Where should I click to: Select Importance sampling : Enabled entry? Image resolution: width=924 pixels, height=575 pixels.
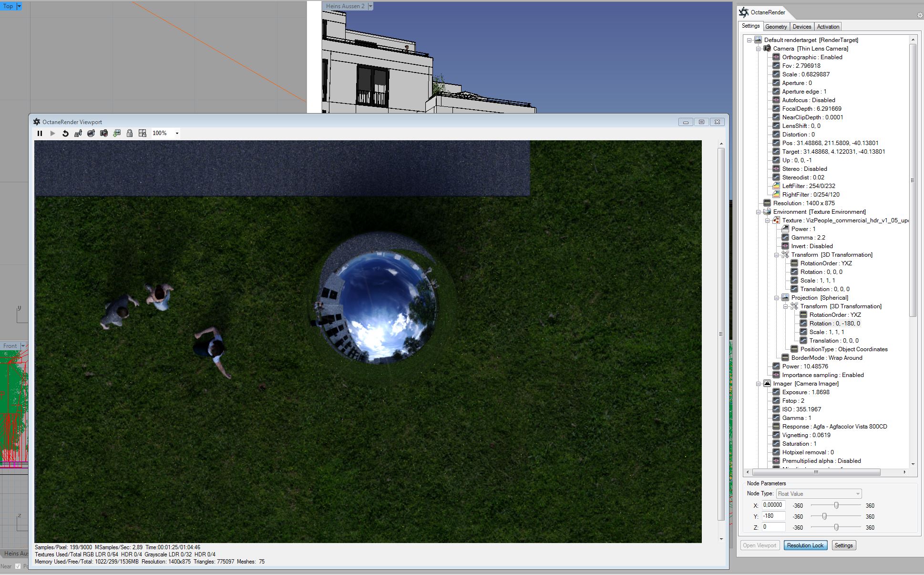(x=822, y=375)
